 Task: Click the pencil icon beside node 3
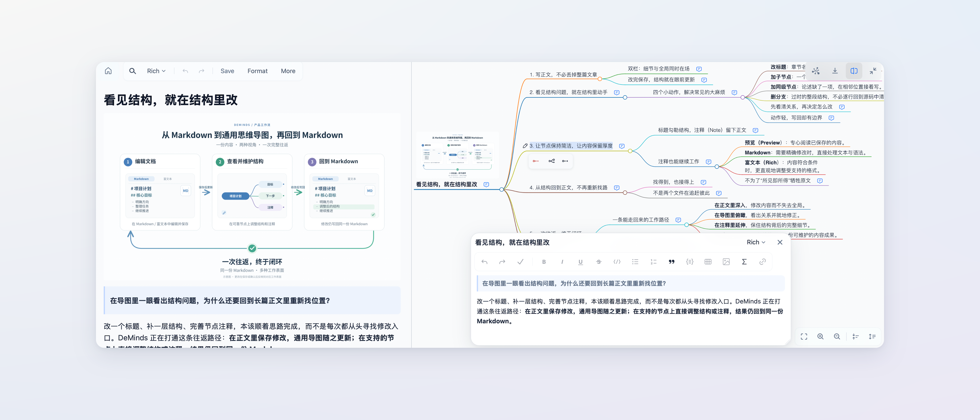coord(525,146)
